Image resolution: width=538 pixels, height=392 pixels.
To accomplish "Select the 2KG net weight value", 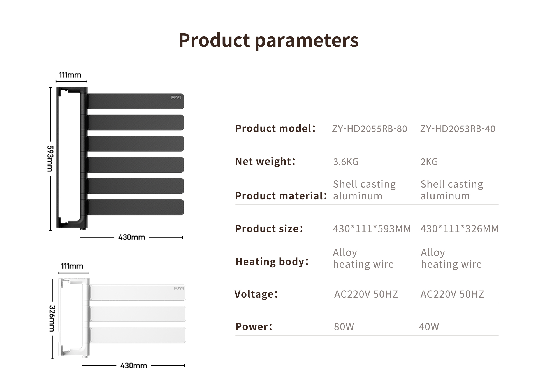I will click(429, 162).
